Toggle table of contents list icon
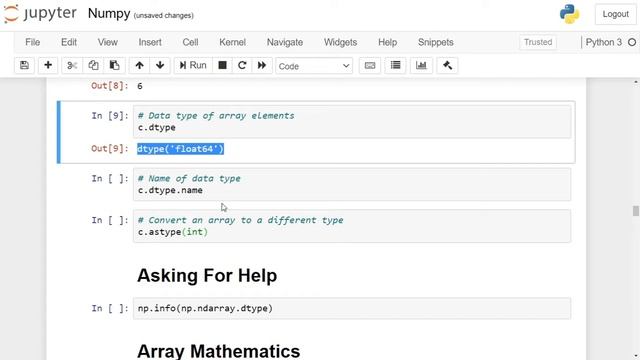This screenshot has width=640, height=360. (396, 65)
